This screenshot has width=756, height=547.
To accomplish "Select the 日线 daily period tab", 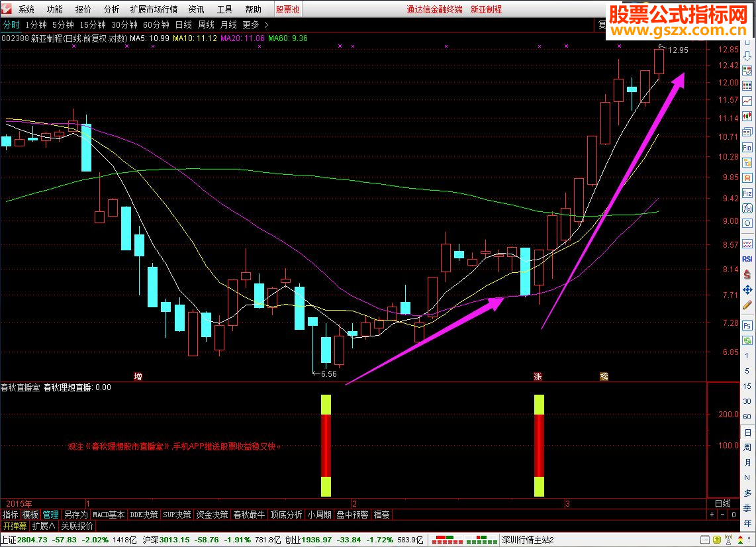I will (x=183, y=25).
